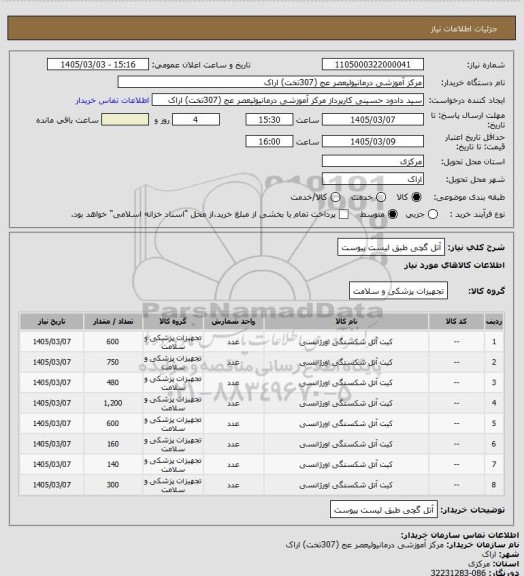Click the delivery province field مرکزی
The height and width of the screenshot is (576, 524).
tap(373, 161)
